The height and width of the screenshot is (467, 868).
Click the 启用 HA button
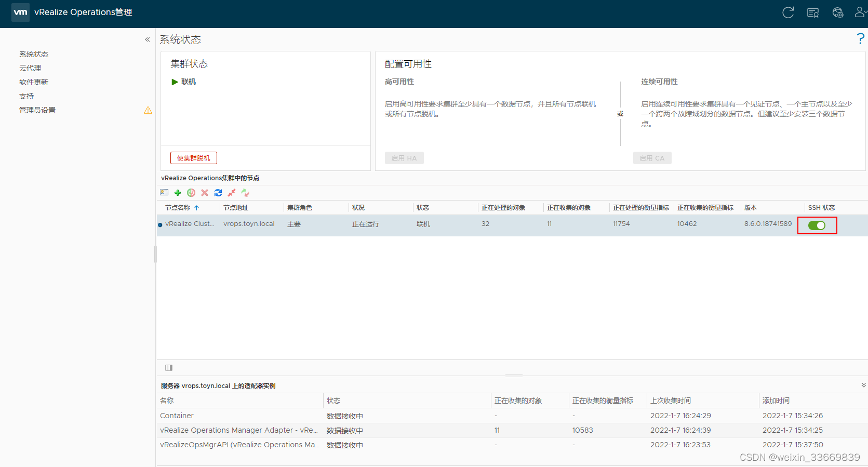[x=404, y=158]
